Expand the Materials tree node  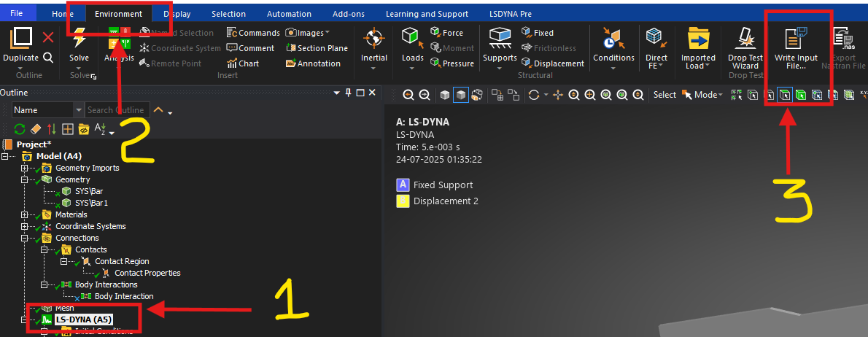pos(24,214)
